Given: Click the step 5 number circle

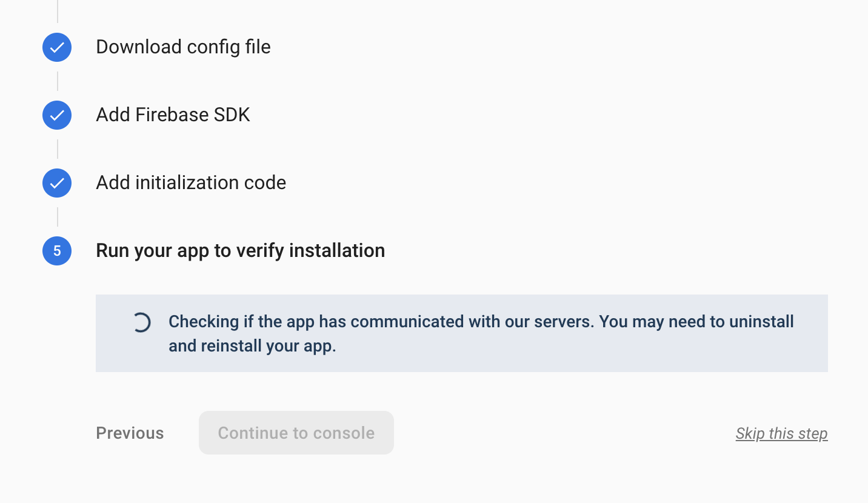Looking at the screenshot, I should click(x=57, y=251).
